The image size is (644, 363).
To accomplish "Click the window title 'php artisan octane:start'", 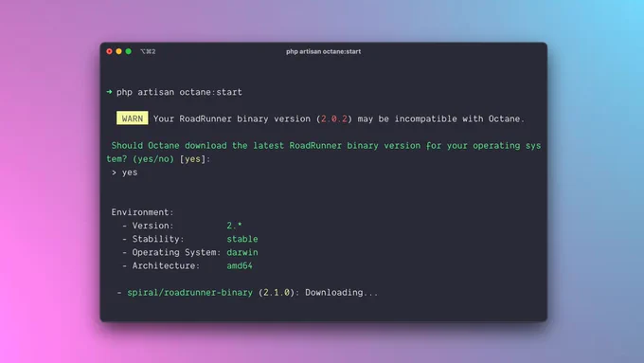I will click(x=324, y=51).
